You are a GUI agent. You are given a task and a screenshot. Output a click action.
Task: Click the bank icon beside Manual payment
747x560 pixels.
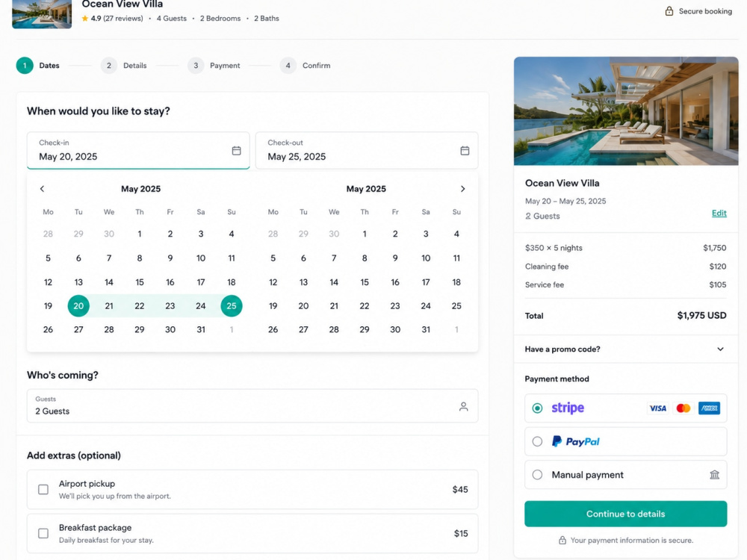[x=715, y=475]
